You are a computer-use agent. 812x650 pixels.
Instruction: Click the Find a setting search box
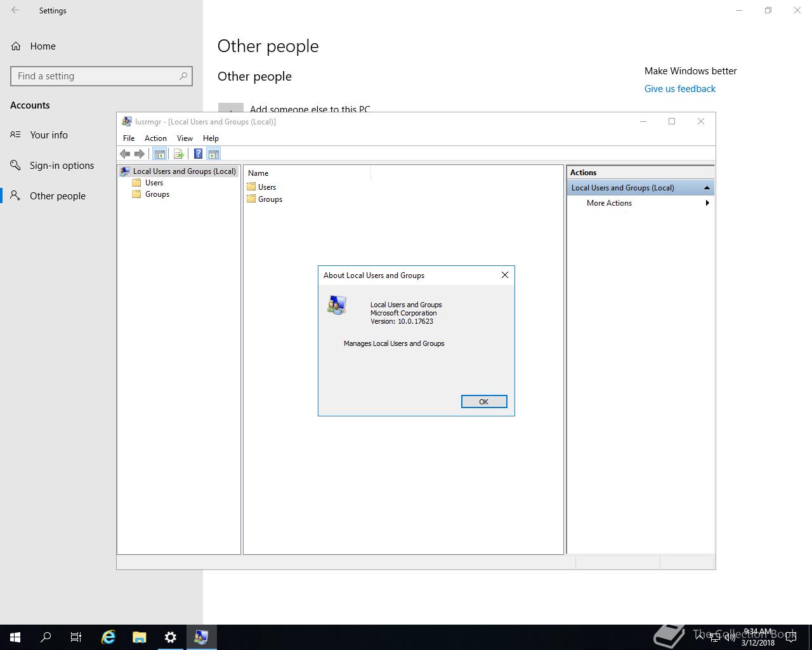(x=101, y=76)
